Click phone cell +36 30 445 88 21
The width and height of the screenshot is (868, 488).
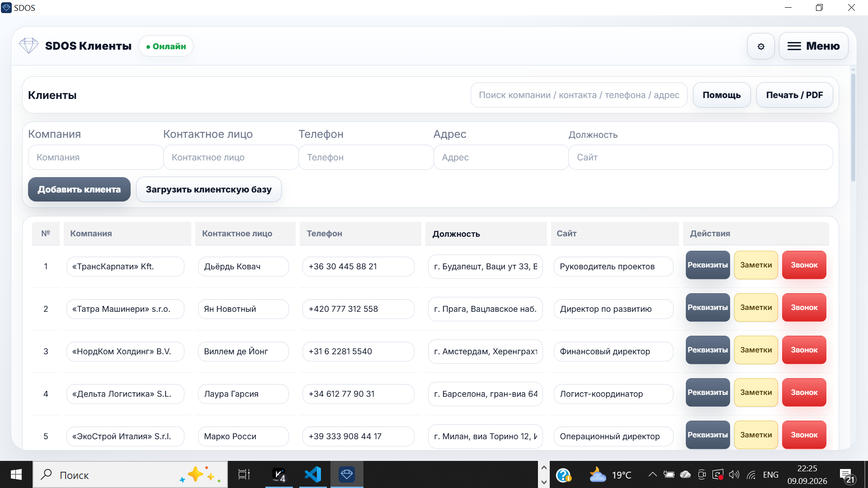click(x=358, y=267)
